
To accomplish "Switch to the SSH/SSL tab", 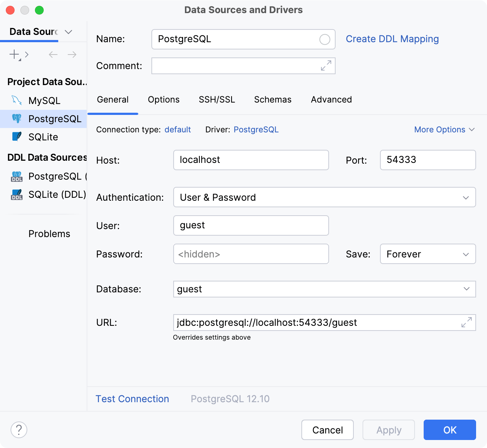I will coord(217,99).
